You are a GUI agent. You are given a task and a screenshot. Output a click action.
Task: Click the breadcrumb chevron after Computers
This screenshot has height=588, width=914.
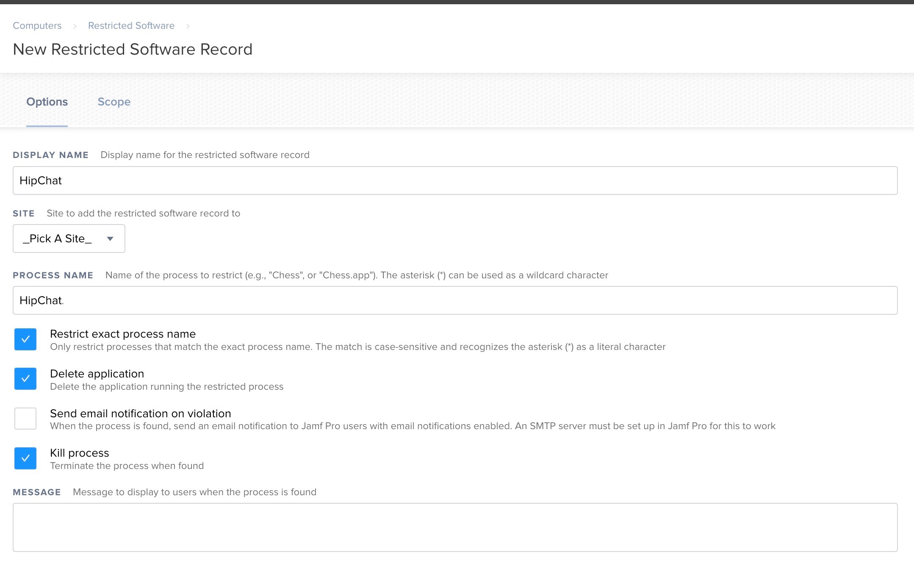[75, 26]
